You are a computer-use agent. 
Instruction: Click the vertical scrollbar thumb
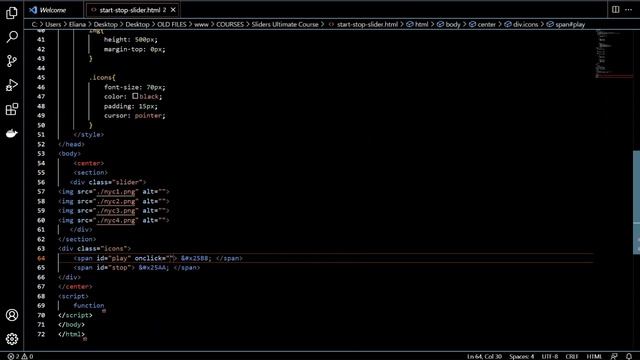tap(636, 202)
